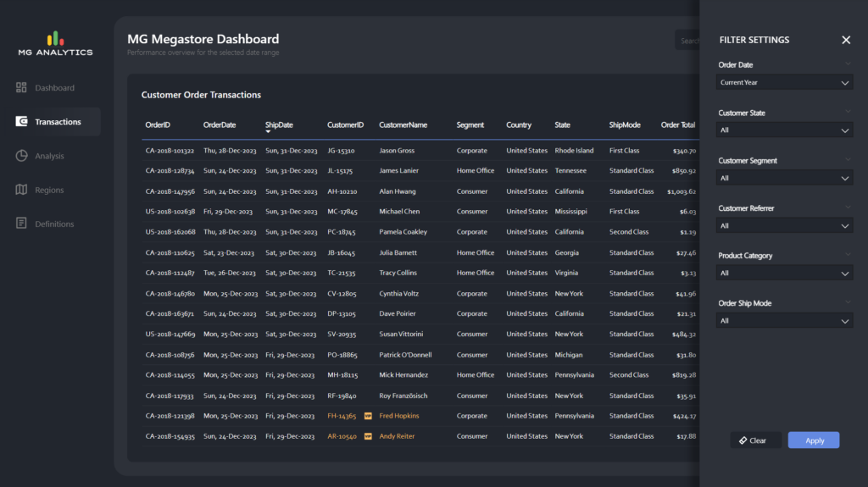Click the Transactions wallet icon in sidebar
Viewport: 868px width, 487px height.
pos(21,121)
